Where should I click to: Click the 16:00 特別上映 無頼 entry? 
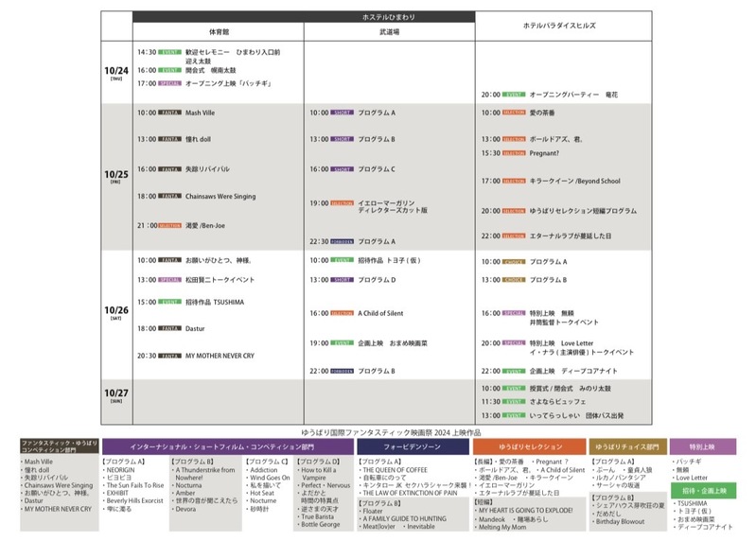(x=540, y=318)
